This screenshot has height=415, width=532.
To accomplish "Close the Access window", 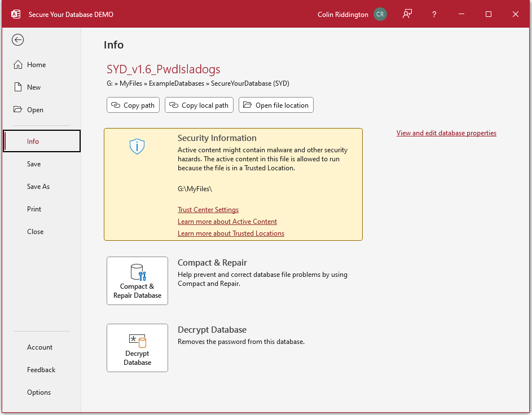I will click(x=516, y=14).
